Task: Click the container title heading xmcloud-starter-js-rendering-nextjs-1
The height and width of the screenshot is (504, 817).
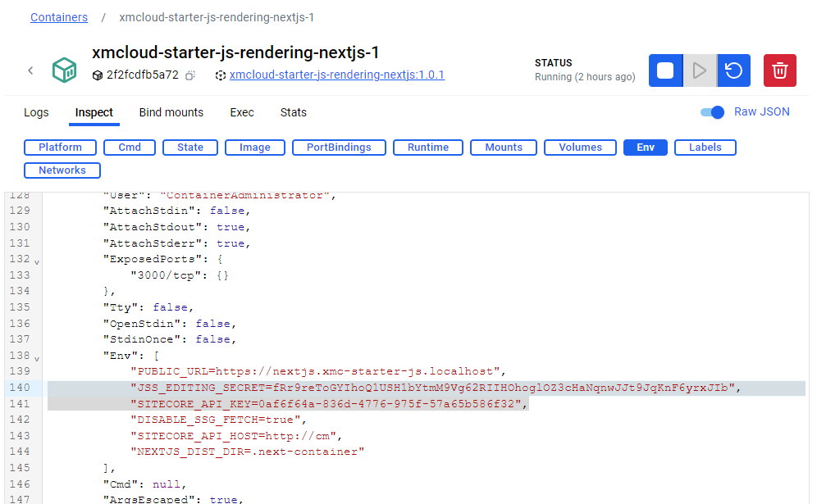Action: click(x=235, y=52)
